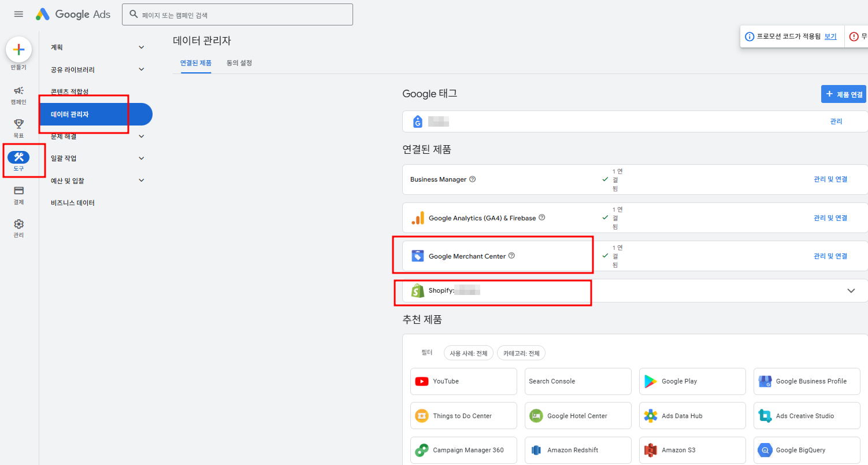Open 사용 사례: 전체 filter
The height and width of the screenshot is (465, 868).
[468, 353]
